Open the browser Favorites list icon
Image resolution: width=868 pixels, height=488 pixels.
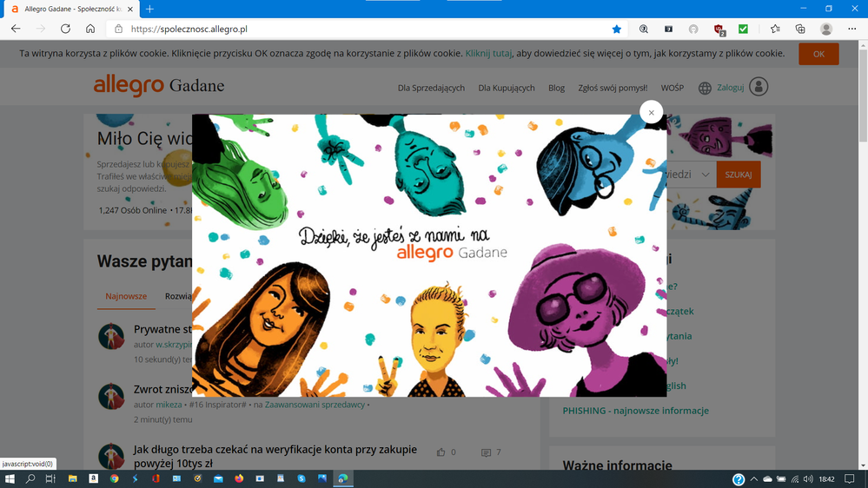click(775, 29)
